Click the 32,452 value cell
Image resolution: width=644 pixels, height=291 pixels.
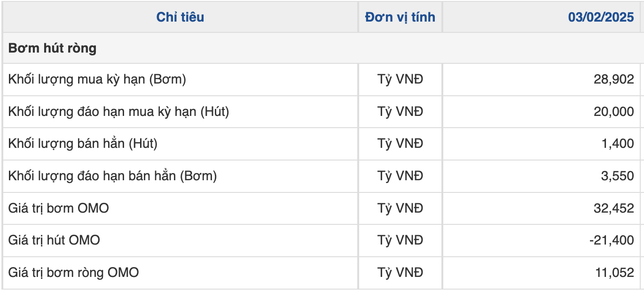click(x=613, y=208)
